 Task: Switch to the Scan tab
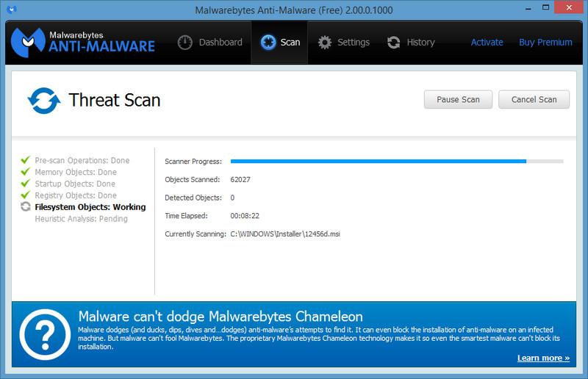point(280,43)
